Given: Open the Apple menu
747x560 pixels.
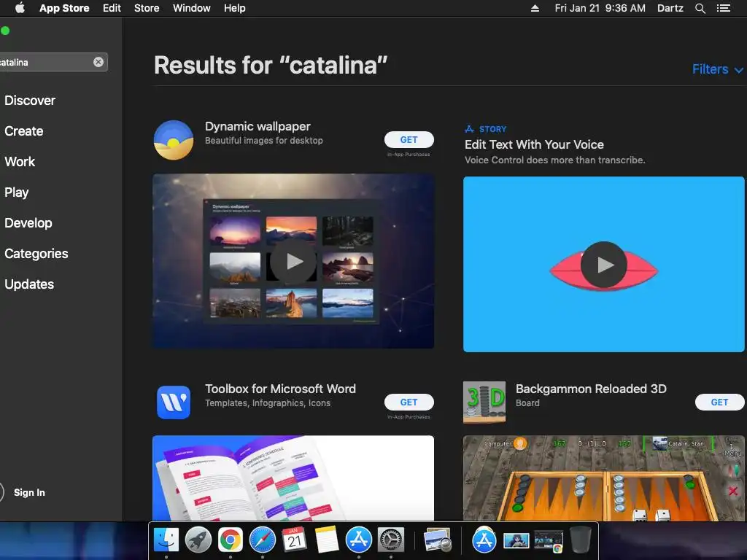Looking at the screenshot, I should 20,8.
